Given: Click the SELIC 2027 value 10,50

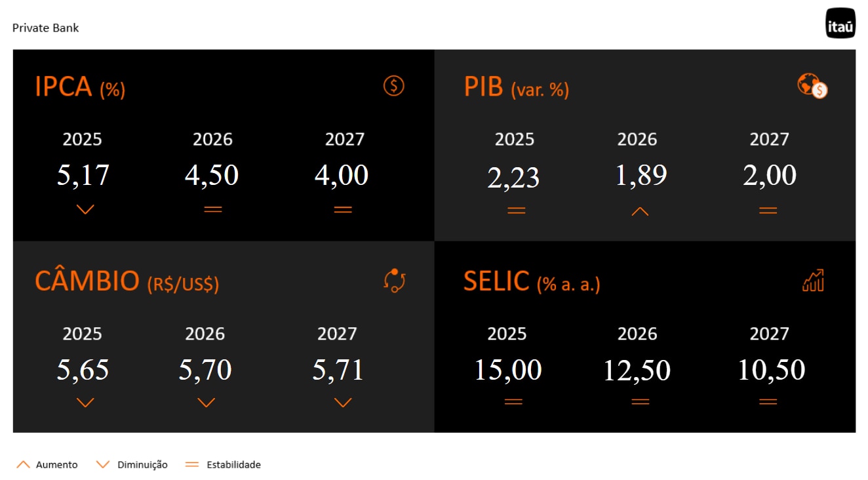Looking at the screenshot, I should (x=771, y=370).
